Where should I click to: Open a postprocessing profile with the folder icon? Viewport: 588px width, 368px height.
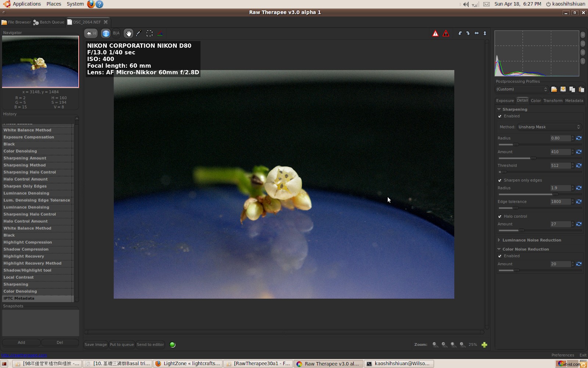554,89
